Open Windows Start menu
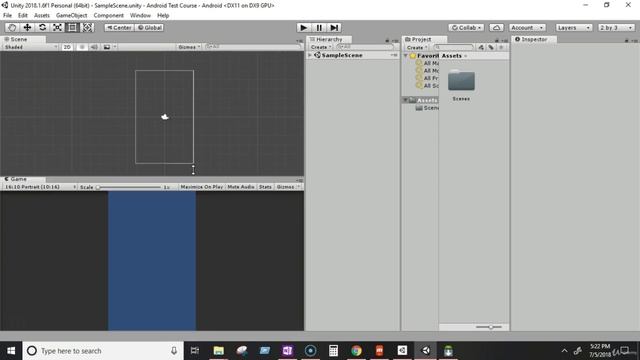 pyautogui.click(x=11, y=351)
